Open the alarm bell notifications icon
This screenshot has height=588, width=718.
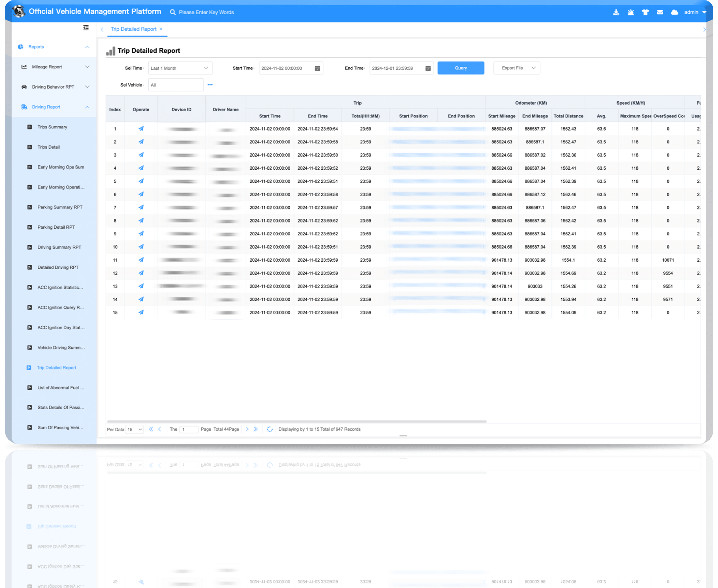(631, 12)
